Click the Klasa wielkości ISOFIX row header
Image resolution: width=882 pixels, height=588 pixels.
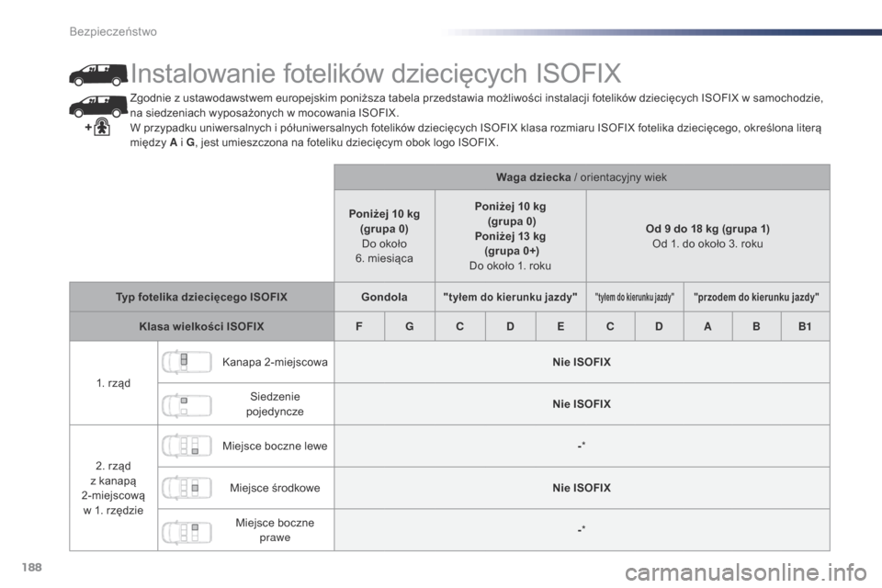point(201,326)
